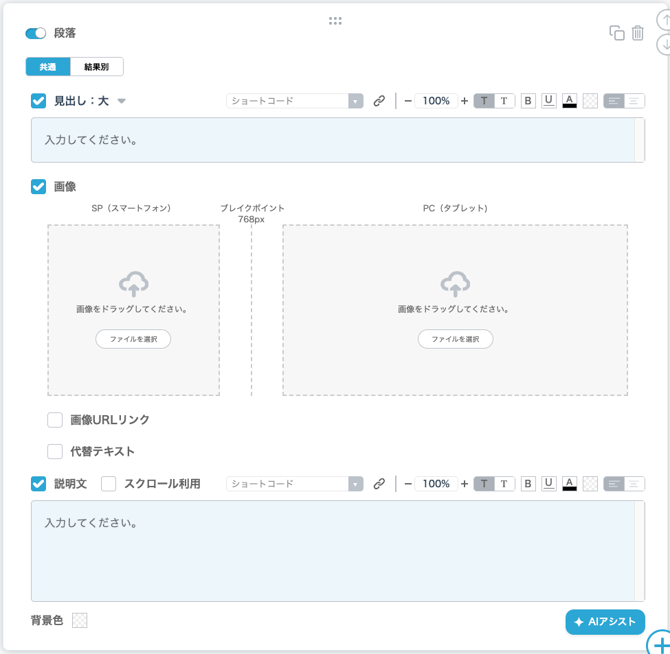This screenshot has height=654, width=670.
Task: Click heading 100% size field
Action: tap(436, 101)
